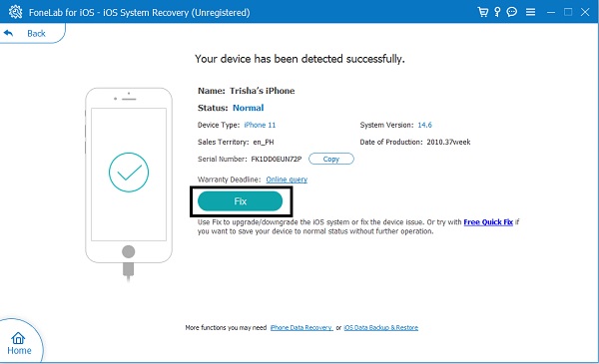Open the Online query warranty link
The image size is (599, 364).
[x=287, y=180]
